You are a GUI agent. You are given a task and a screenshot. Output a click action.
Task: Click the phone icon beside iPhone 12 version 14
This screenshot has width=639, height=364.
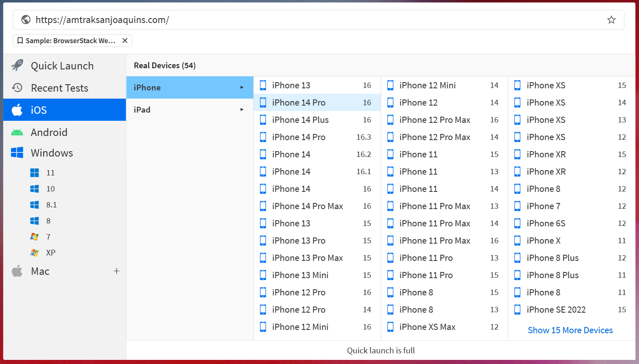[390, 103]
